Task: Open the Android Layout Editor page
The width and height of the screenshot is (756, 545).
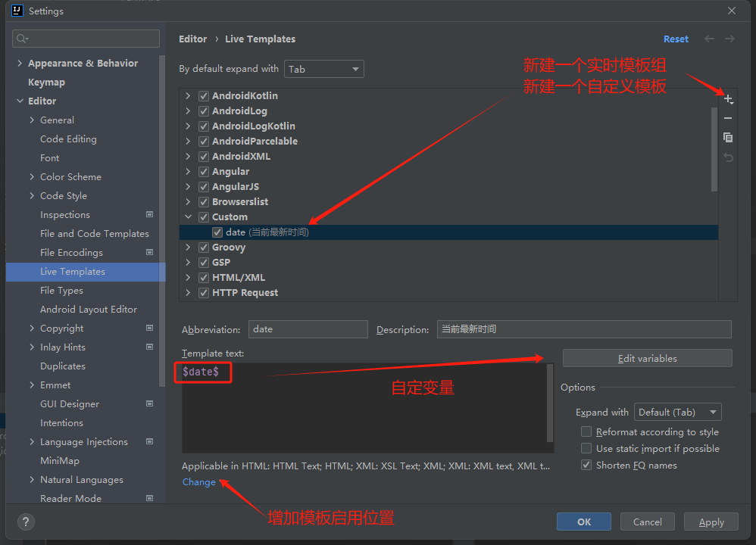Action: click(x=89, y=310)
